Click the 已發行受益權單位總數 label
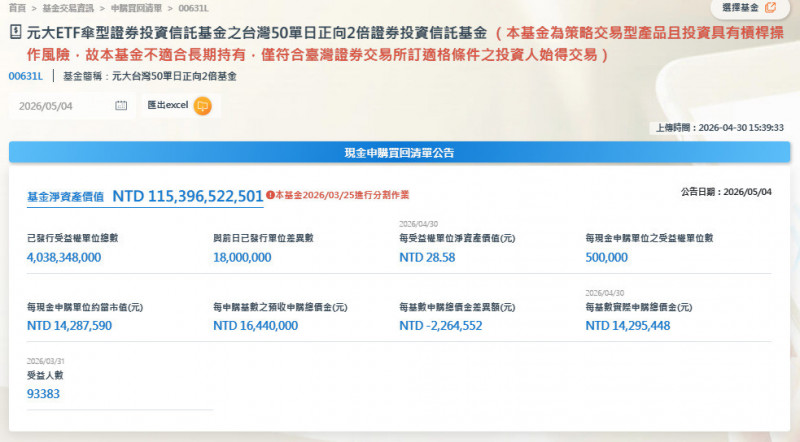Image resolution: width=800 pixels, height=442 pixels. pyautogui.click(x=72, y=238)
